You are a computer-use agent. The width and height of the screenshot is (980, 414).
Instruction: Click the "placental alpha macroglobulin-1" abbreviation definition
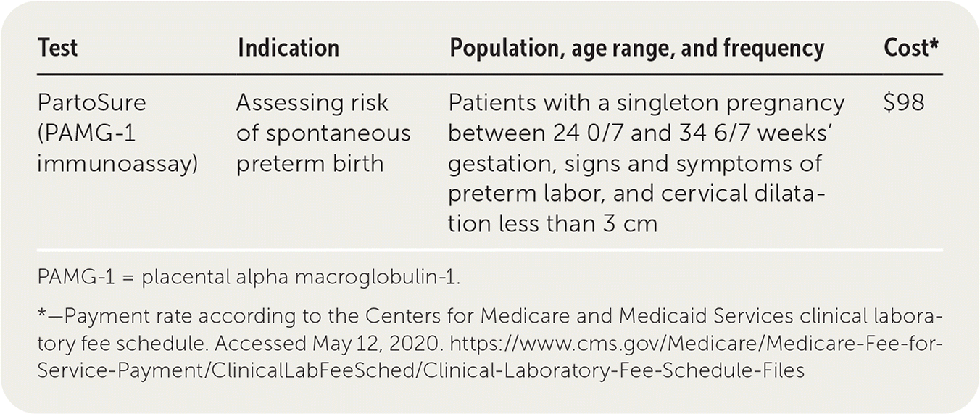(300, 279)
